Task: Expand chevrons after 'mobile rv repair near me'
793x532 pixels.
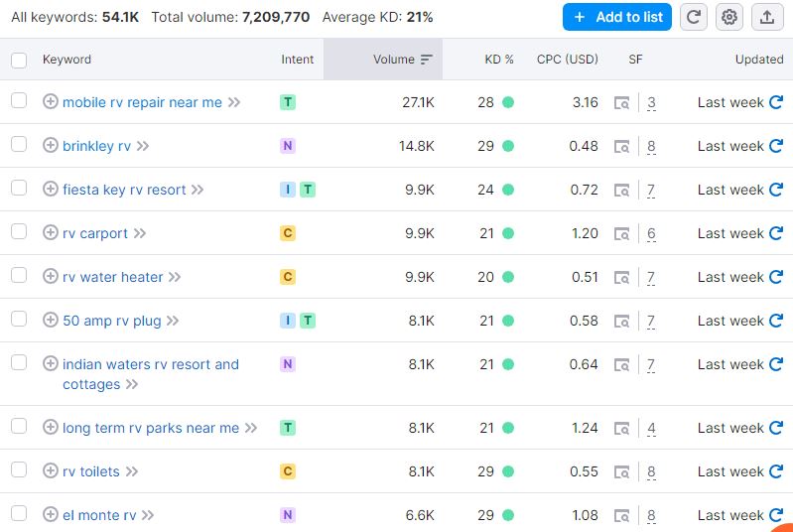Action: point(233,102)
